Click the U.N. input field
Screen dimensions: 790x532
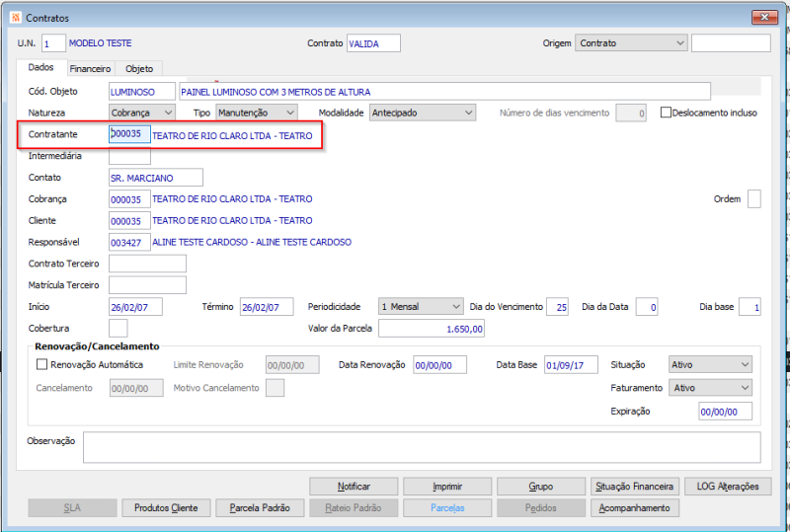(53, 43)
